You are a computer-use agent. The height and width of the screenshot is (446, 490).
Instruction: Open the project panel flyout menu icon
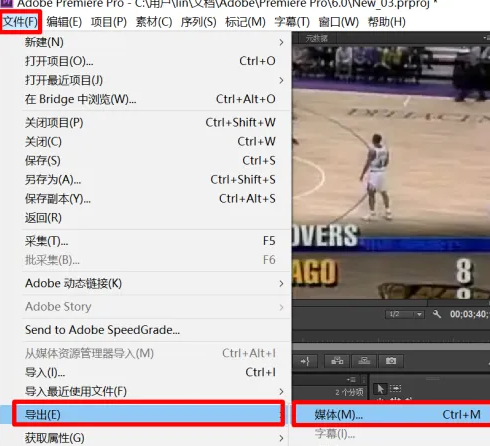coord(351,379)
